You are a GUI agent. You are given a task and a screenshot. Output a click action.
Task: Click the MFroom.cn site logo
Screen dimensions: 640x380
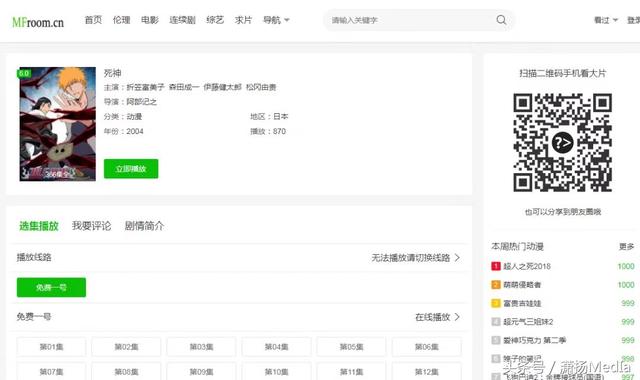38,22
